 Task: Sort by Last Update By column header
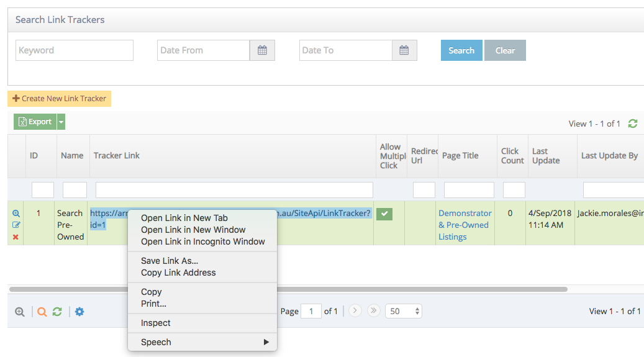609,156
